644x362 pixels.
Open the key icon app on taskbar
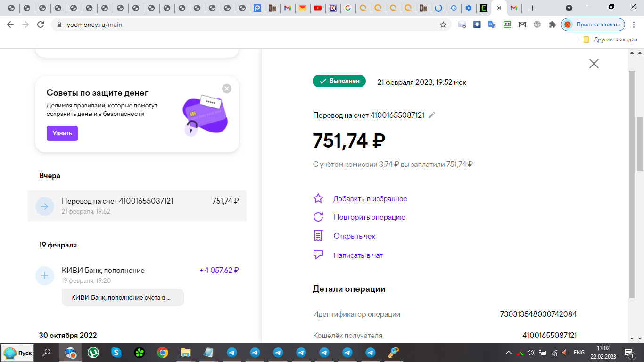pyautogui.click(x=394, y=353)
